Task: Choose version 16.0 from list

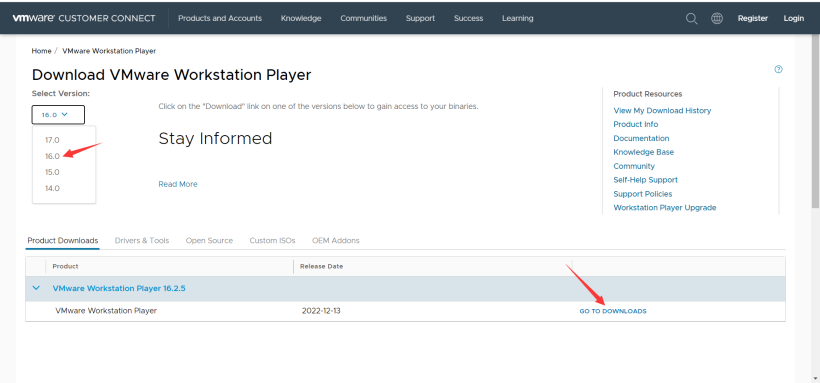Action: [52, 156]
